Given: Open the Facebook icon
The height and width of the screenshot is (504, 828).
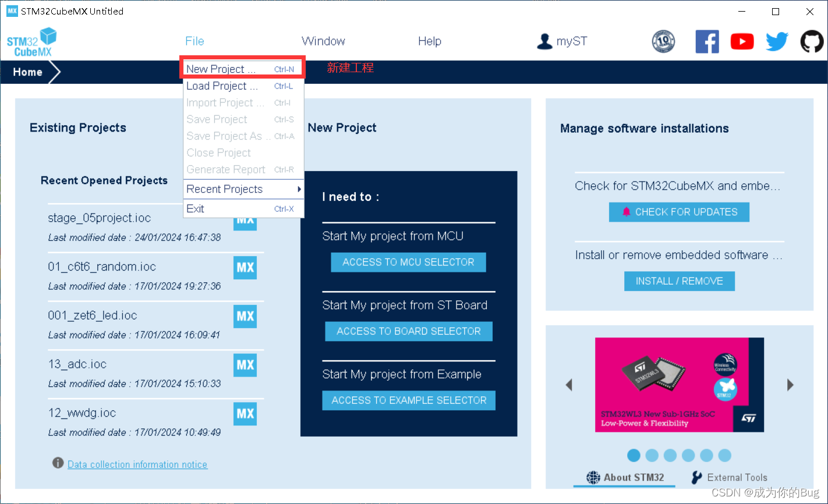Looking at the screenshot, I should (707, 42).
